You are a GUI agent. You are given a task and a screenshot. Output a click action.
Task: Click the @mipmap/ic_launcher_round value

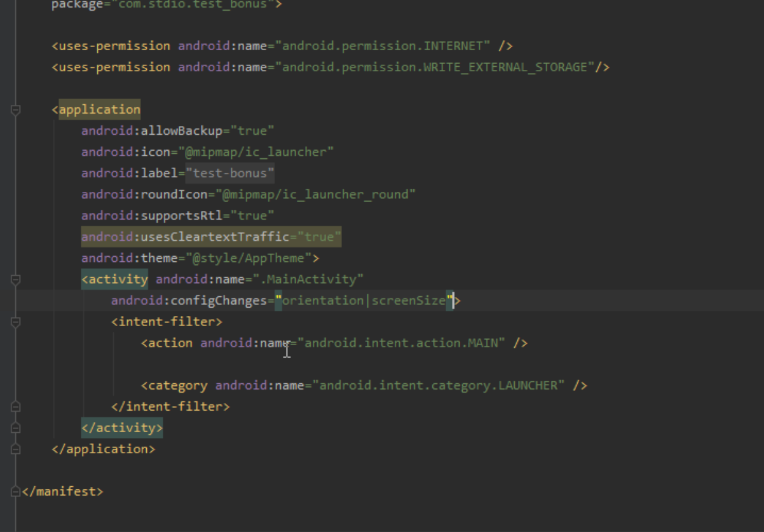pos(315,194)
